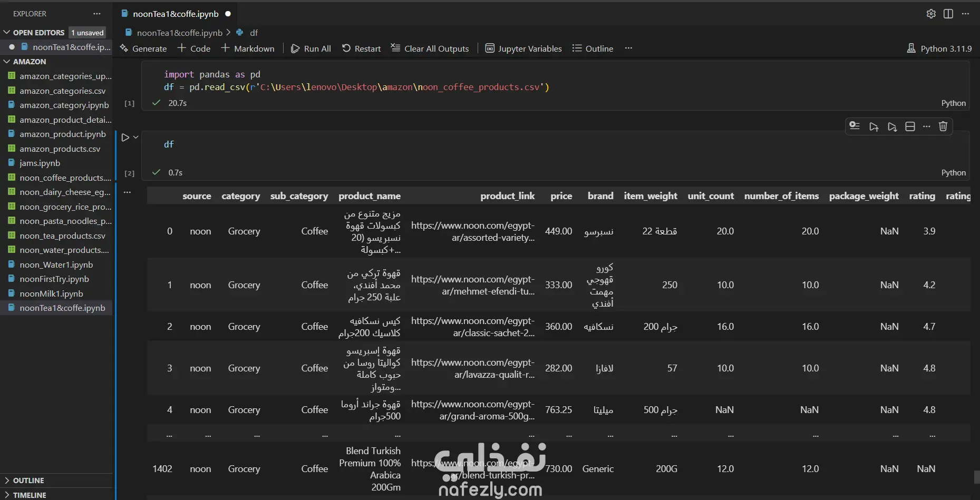
Task: Open the Explorer more actions ellipsis
Action: click(96, 14)
